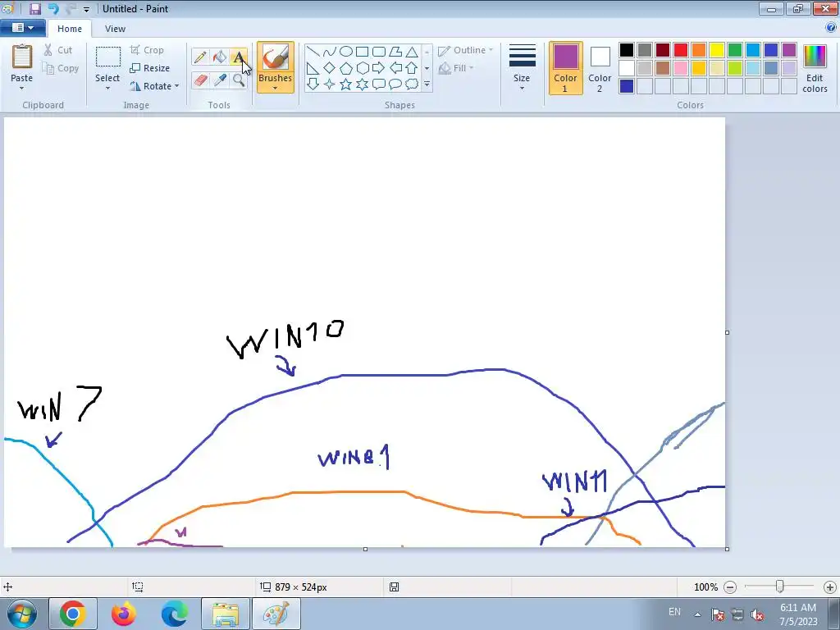Click the zoom in plus button
840x630 pixels.
coord(830,587)
